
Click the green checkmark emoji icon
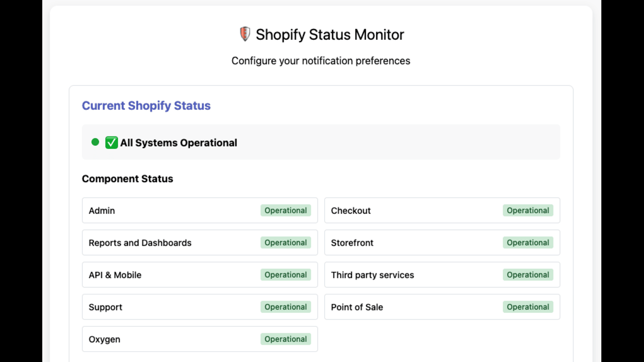pyautogui.click(x=111, y=143)
